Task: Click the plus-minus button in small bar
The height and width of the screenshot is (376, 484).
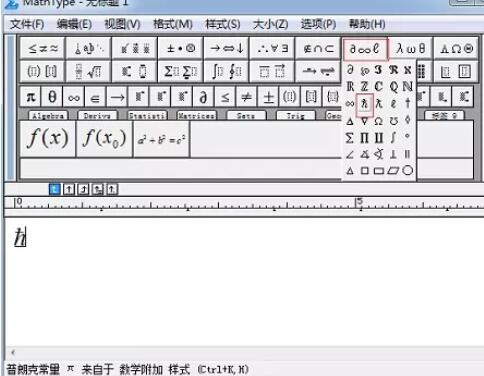Action: tap(268, 97)
